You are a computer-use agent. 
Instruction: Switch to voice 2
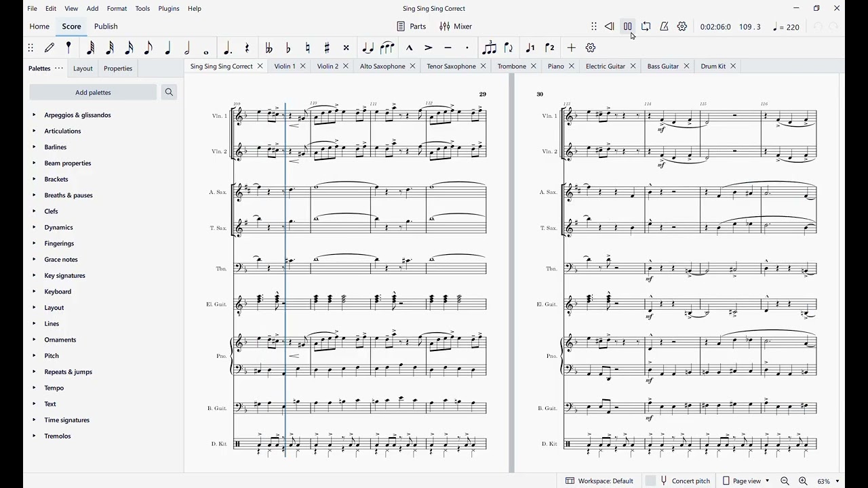pos(550,48)
